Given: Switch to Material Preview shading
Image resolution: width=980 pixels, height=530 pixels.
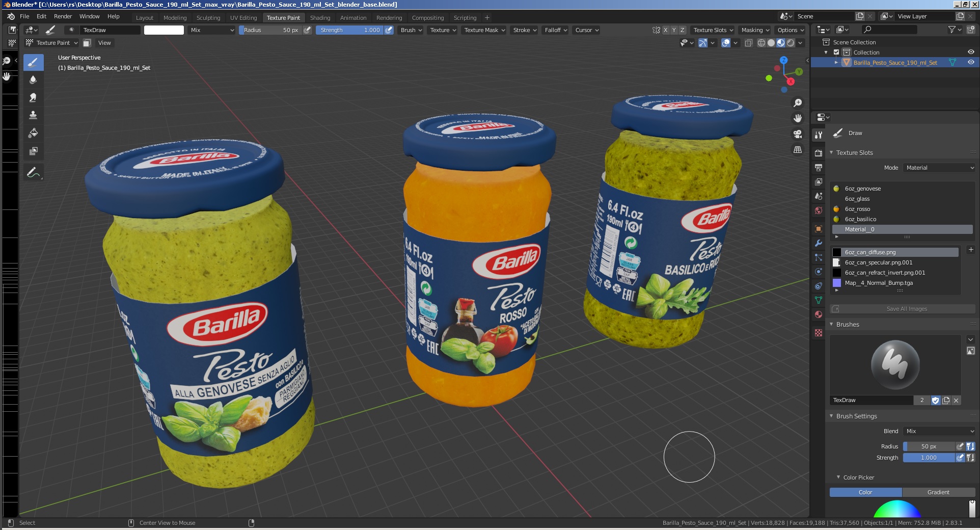Looking at the screenshot, I should (781, 43).
